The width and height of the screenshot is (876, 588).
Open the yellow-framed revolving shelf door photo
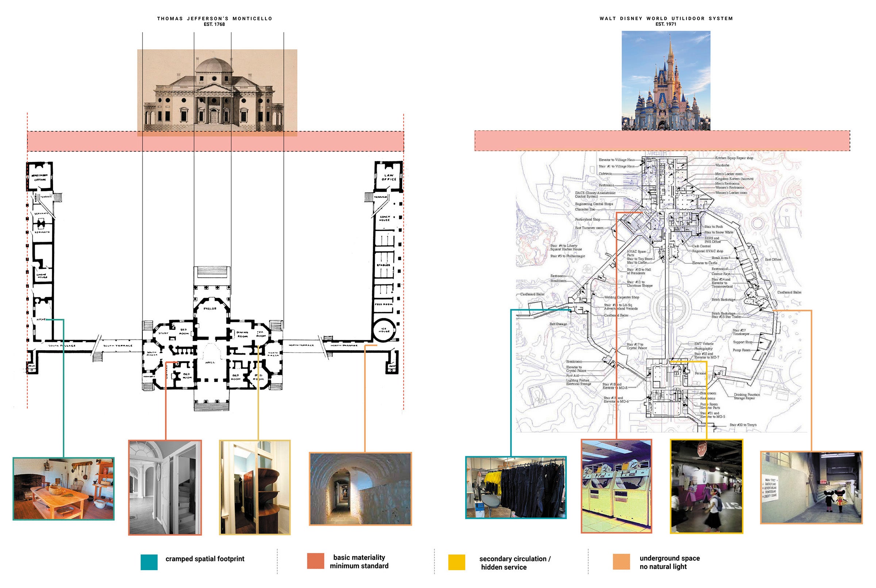255,487
